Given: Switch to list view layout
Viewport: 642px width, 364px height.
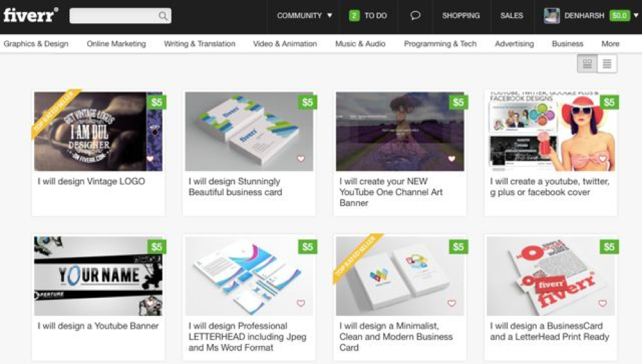Looking at the screenshot, I should click(x=607, y=64).
